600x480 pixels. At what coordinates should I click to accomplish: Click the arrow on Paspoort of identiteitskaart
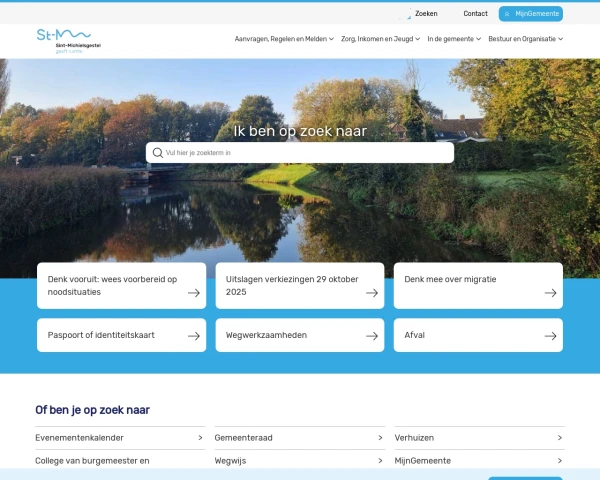pos(194,336)
